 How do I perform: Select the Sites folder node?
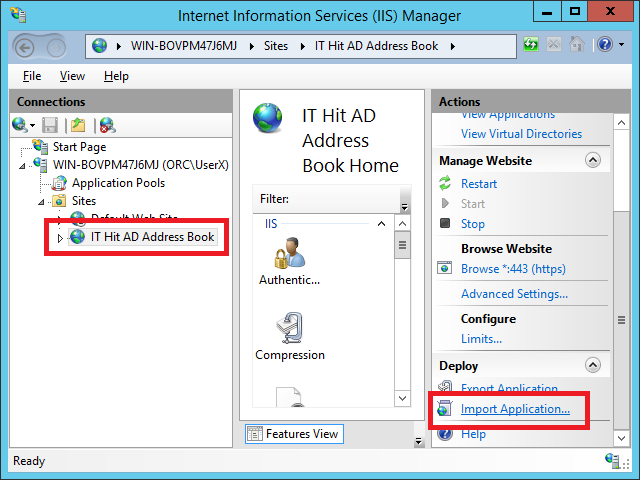click(84, 201)
